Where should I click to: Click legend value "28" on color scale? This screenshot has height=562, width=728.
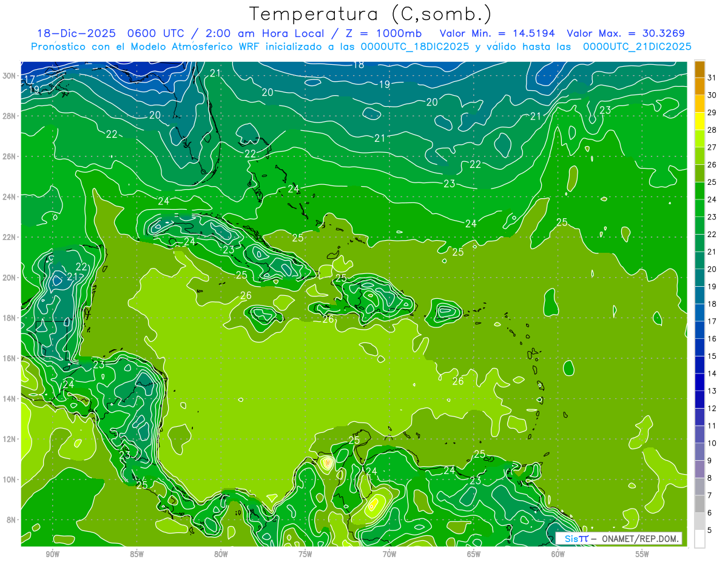point(713,130)
